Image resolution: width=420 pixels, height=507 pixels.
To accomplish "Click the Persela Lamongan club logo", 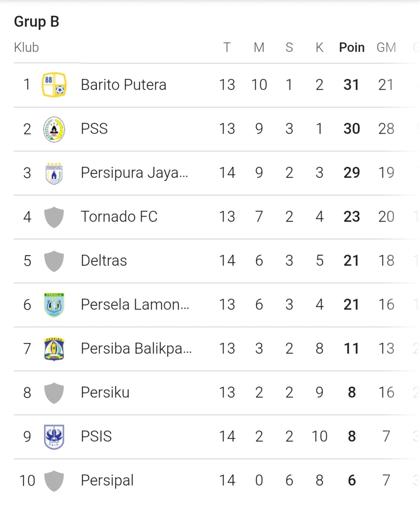I will click(54, 305).
